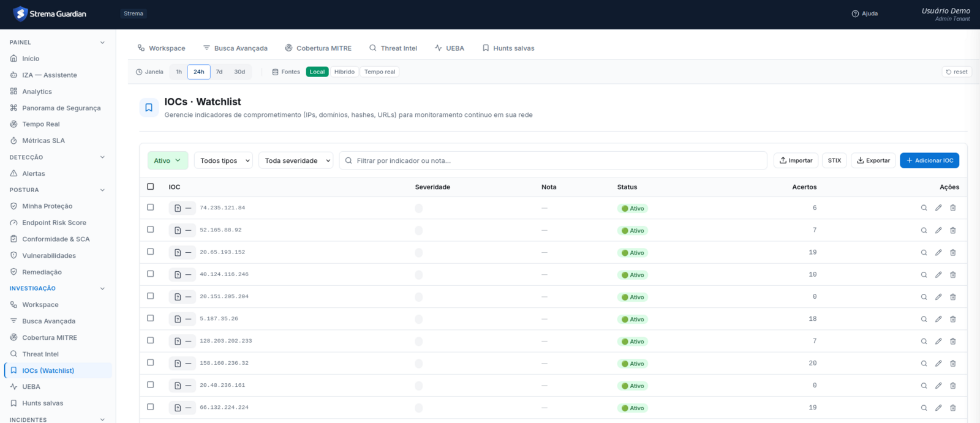
Task: Check the box for IOC 5.187.35.26
Action: tap(151, 318)
